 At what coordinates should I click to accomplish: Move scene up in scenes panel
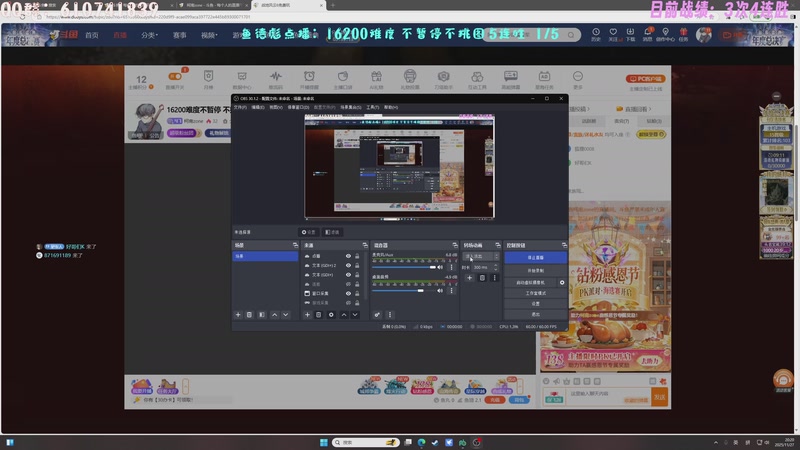274,315
